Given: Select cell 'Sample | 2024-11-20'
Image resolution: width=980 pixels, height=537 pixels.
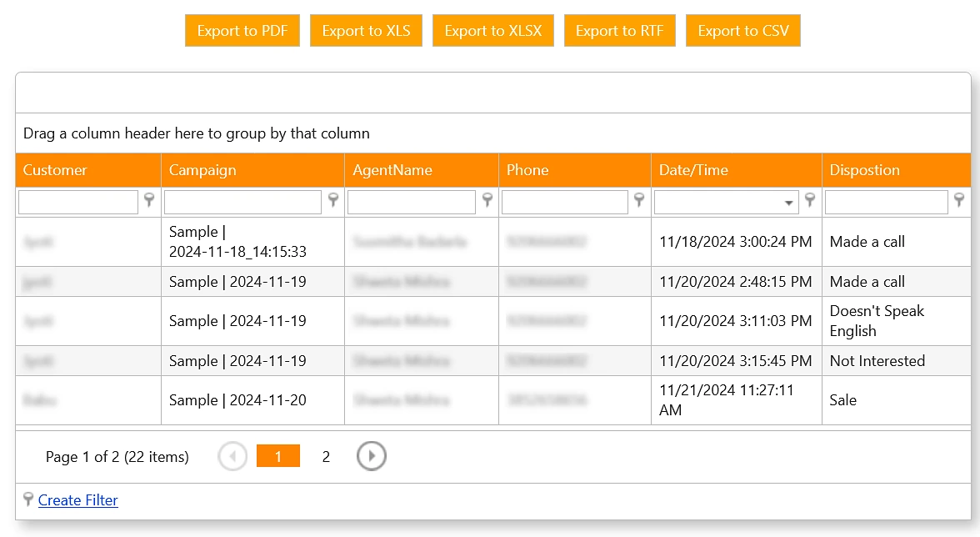Looking at the screenshot, I should 252,400.
